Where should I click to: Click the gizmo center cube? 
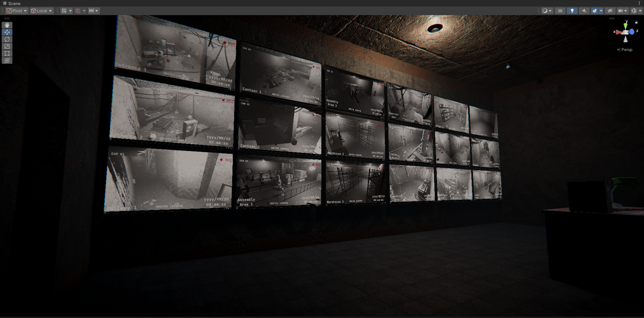pyautogui.click(x=625, y=32)
